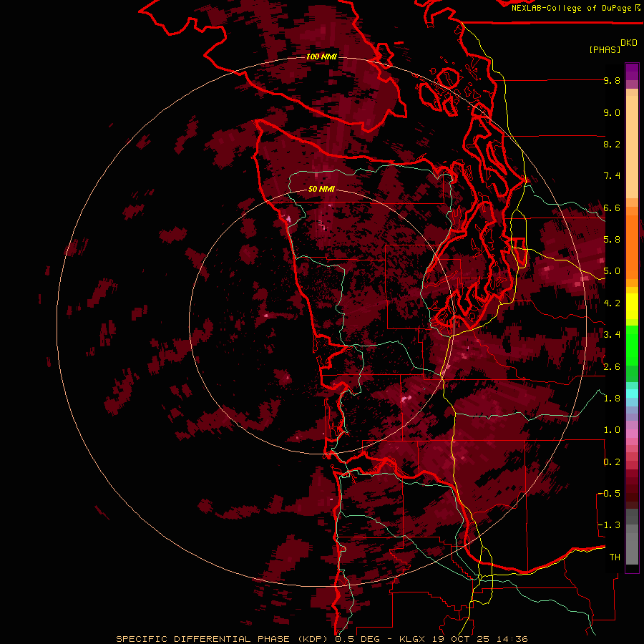Click the gray bottom segment of color bar

(632, 545)
